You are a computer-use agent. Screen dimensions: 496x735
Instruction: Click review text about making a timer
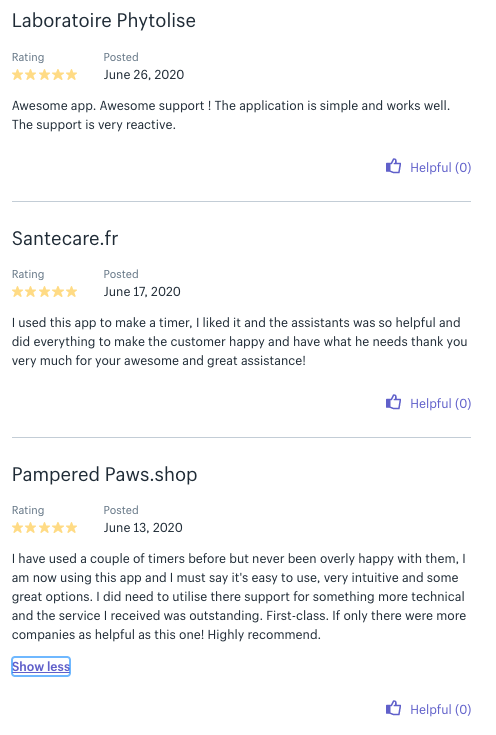(x=240, y=341)
